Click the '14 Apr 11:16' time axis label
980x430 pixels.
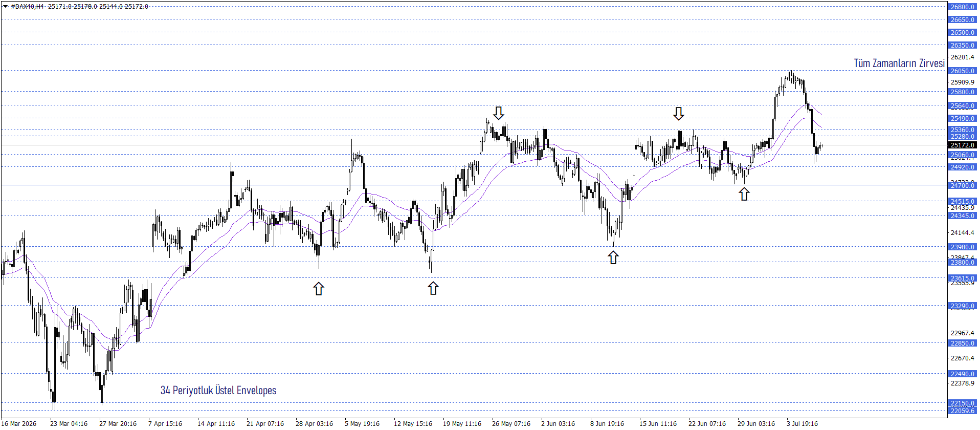216,424
